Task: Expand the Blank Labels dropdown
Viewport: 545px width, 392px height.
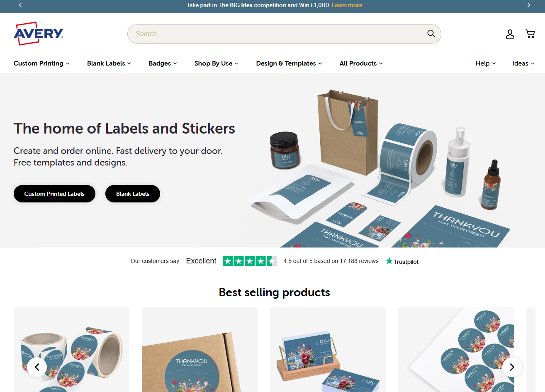Action: pos(109,63)
